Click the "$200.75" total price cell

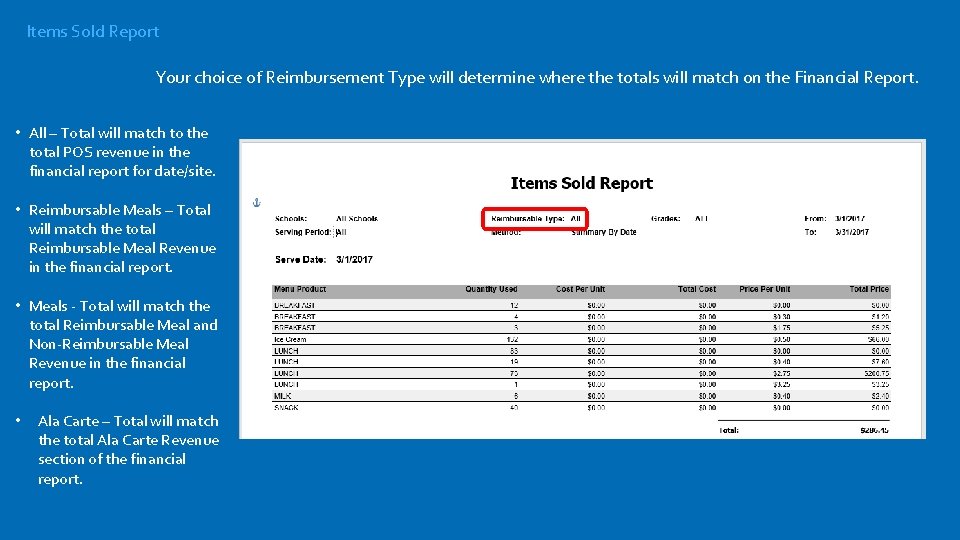(877, 373)
